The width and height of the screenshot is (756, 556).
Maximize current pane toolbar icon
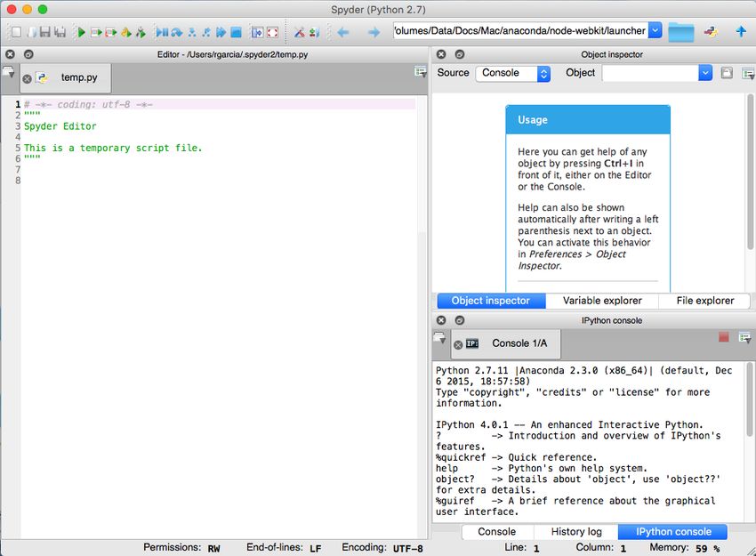(257, 32)
